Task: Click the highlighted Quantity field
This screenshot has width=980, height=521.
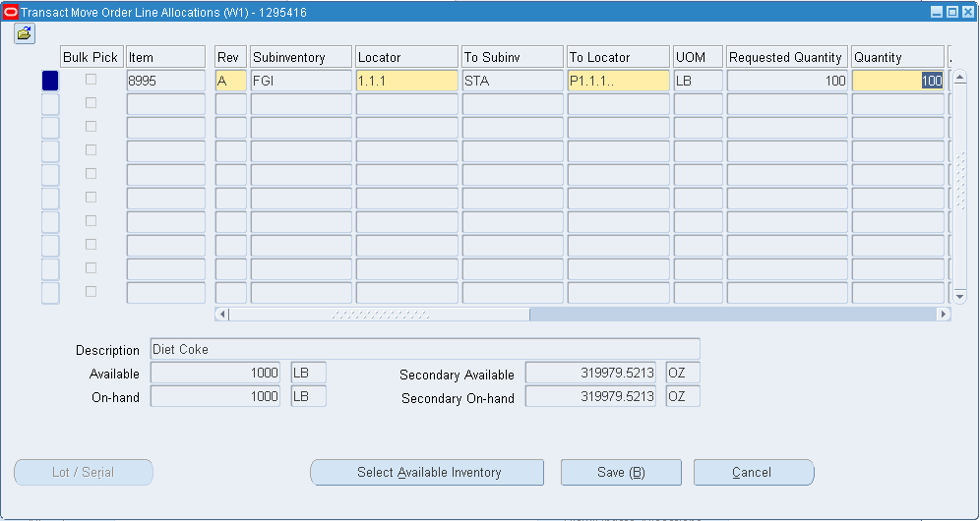Action: 897,81
